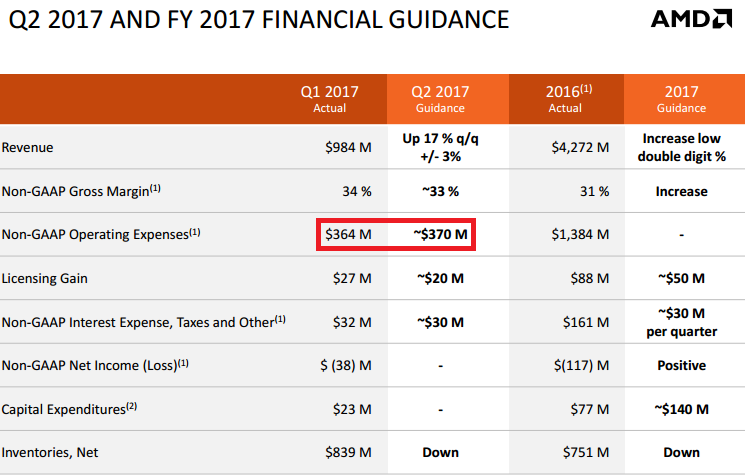
Task: Click the 2017 Guidance column header
Action: (x=681, y=98)
